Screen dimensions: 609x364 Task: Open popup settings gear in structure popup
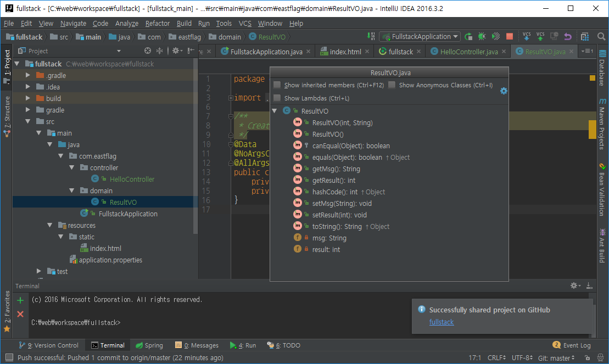tap(504, 91)
